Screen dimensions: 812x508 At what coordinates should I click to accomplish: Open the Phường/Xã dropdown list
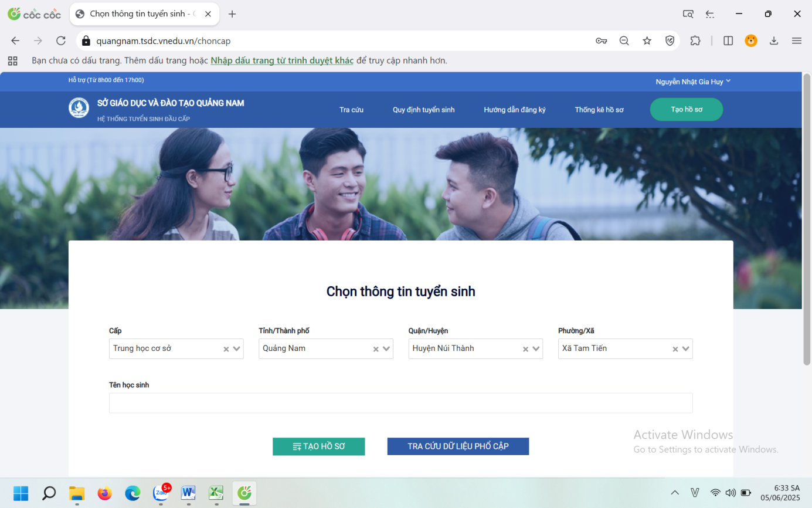[686, 348]
